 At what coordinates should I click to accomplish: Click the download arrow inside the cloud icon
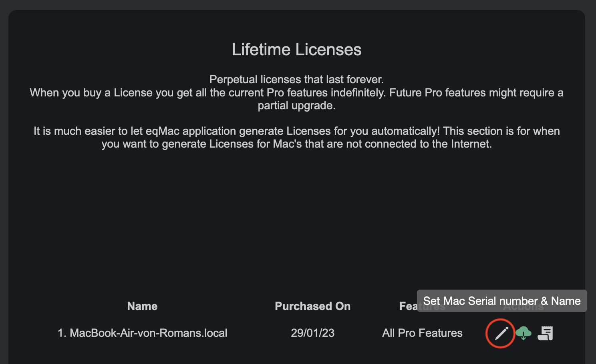click(x=524, y=334)
